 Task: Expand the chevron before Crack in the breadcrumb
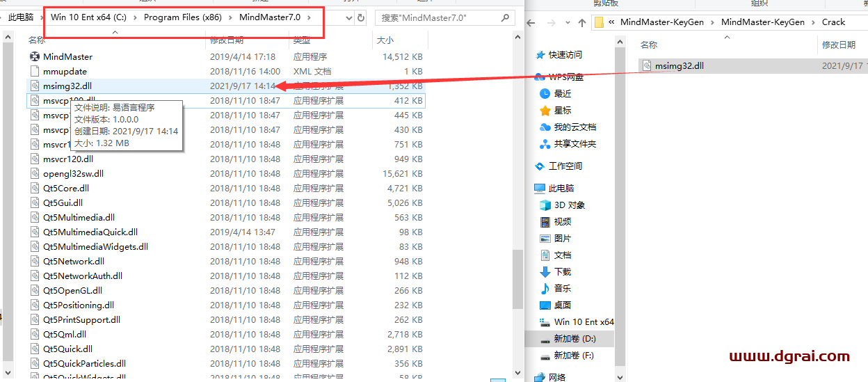click(x=813, y=22)
